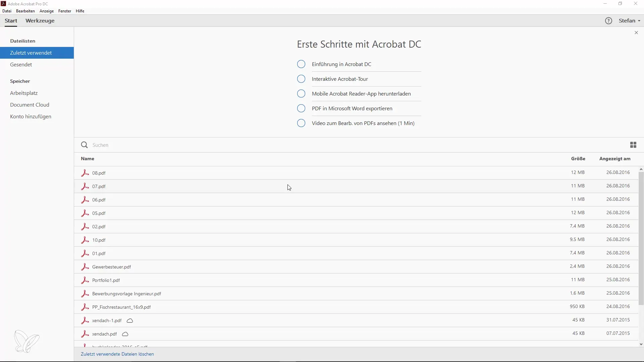Switch to thumbnail grid view

(633, 145)
